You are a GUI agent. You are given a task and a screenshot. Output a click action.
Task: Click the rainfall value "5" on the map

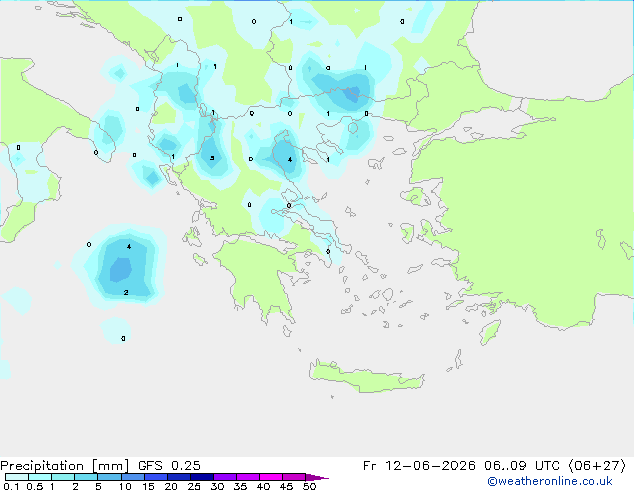[x=212, y=158]
